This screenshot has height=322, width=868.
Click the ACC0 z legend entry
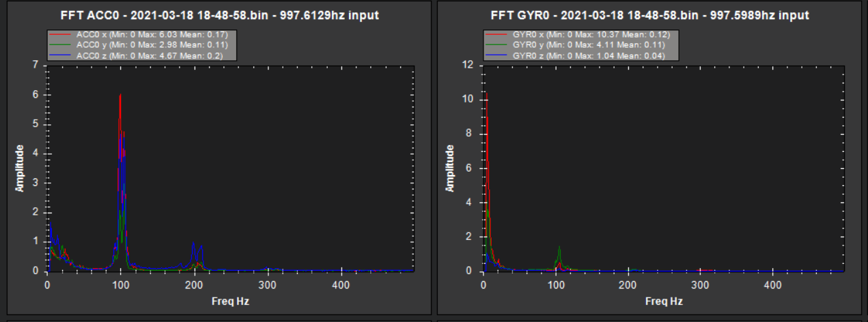pos(141,55)
